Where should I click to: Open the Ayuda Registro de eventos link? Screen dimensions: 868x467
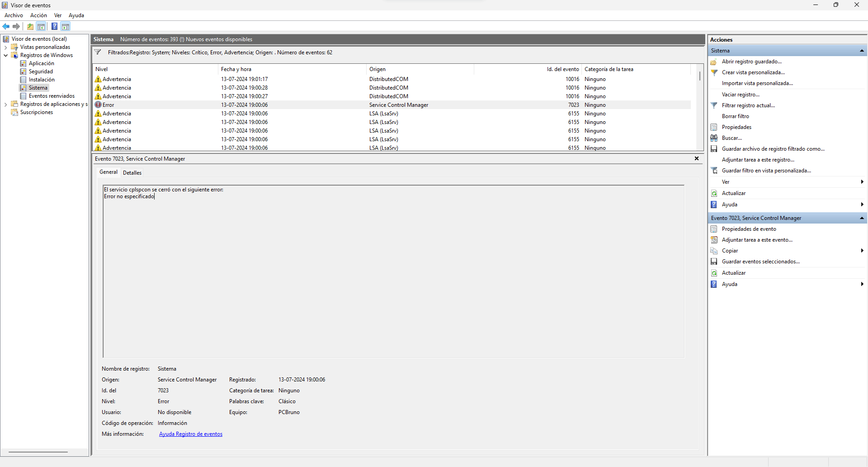tap(191, 434)
